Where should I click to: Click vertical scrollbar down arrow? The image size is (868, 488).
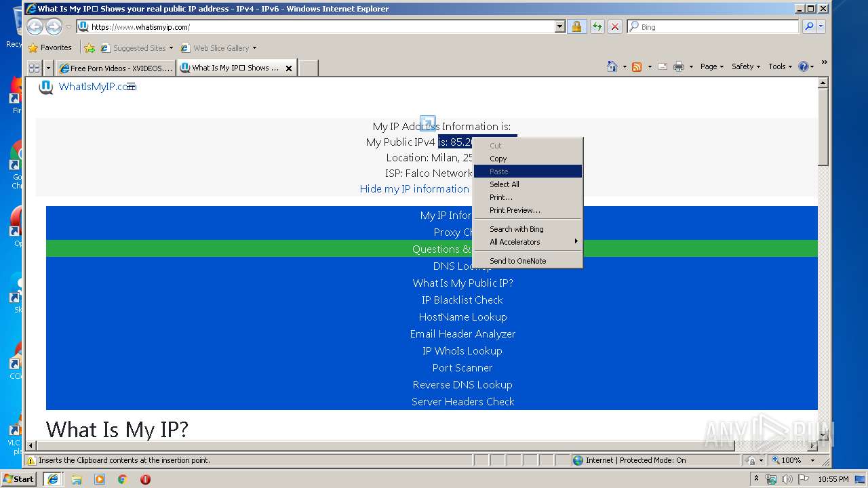click(823, 434)
